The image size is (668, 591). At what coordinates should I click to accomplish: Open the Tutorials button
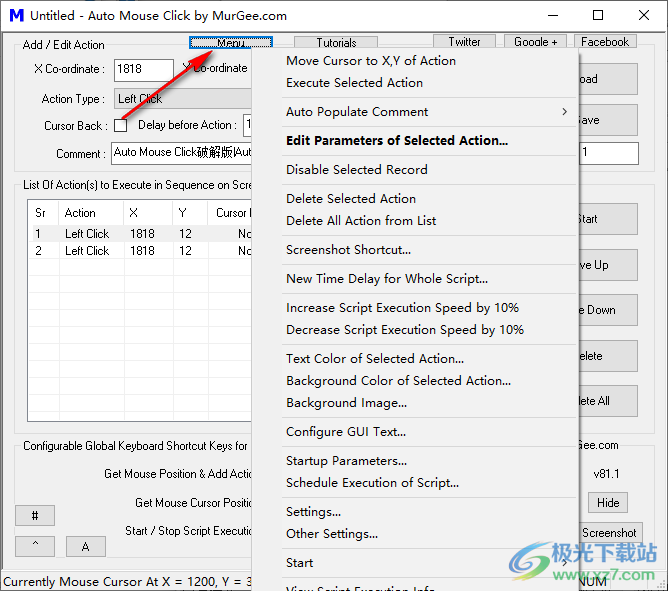click(x=336, y=43)
